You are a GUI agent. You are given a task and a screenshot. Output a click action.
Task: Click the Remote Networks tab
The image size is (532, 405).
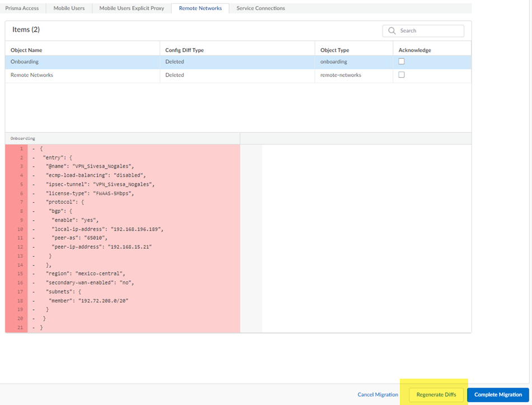pos(200,8)
